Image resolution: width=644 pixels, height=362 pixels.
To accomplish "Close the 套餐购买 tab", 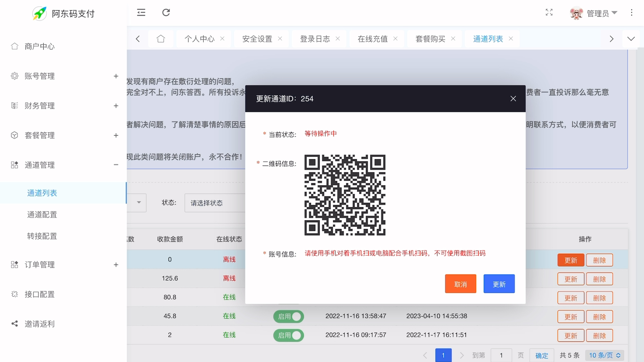I will click(453, 39).
